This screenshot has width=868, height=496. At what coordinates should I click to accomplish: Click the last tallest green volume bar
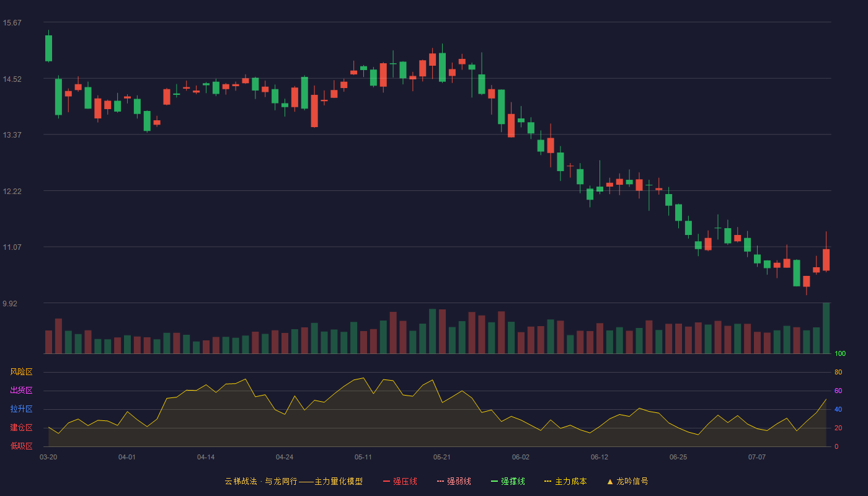coord(826,328)
